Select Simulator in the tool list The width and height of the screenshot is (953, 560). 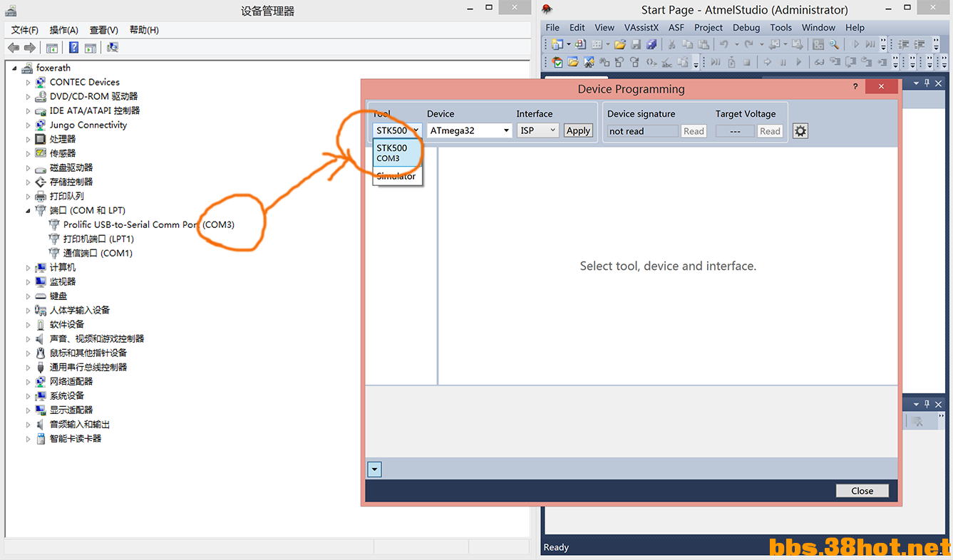point(398,176)
